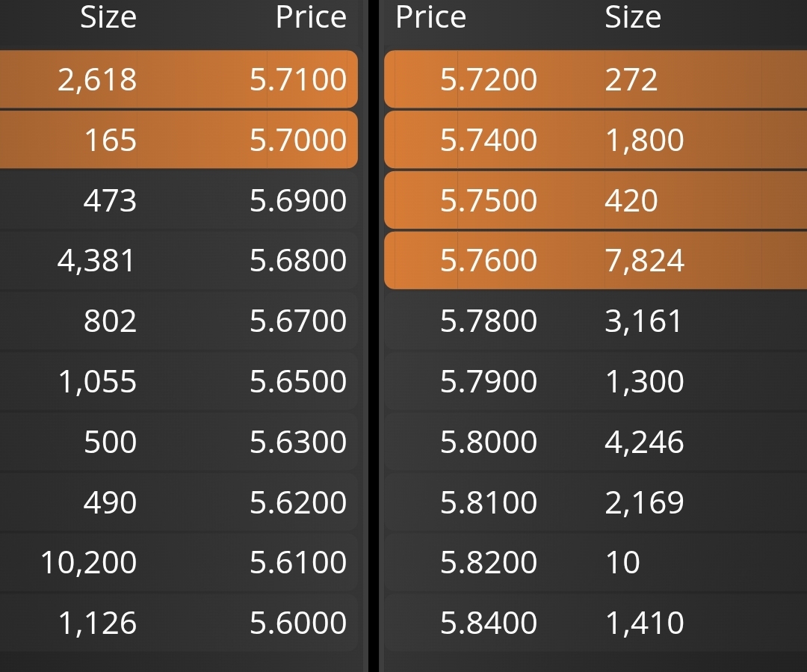Click the bid-side Size column header

pyautogui.click(x=108, y=17)
